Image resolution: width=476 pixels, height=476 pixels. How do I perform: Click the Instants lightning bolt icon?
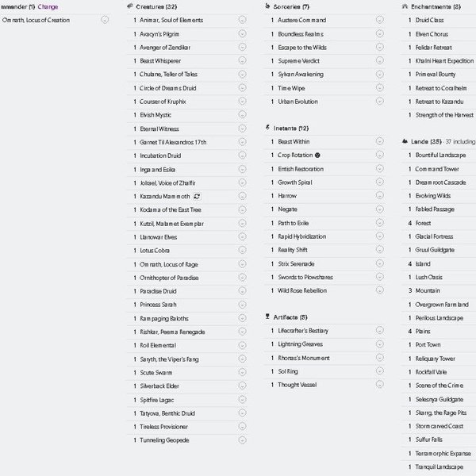267,127
